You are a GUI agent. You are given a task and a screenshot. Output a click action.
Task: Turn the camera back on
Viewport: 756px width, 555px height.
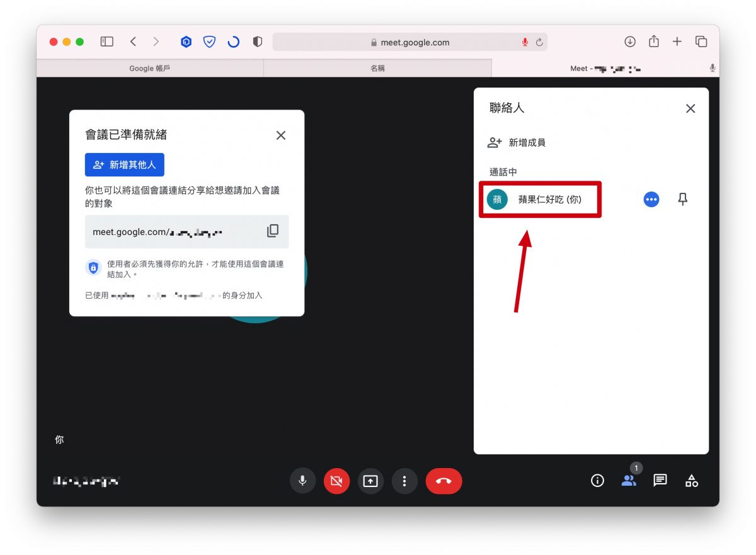pyautogui.click(x=336, y=481)
